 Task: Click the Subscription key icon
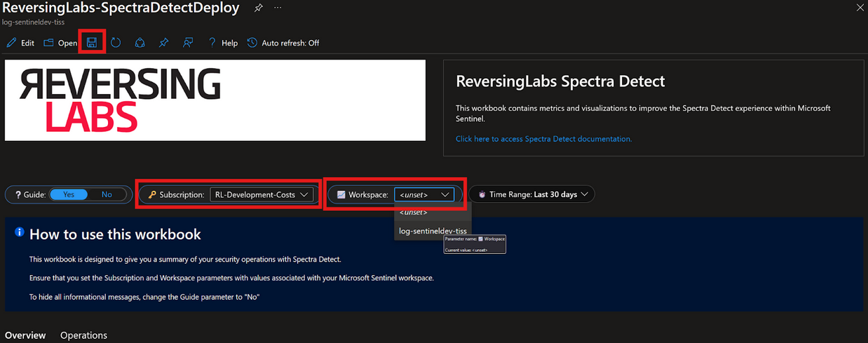click(x=152, y=194)
